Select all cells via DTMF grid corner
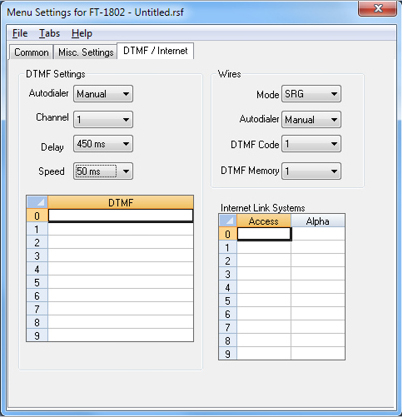This screenshot has width=402, height=417. click(x=37, y=202)
